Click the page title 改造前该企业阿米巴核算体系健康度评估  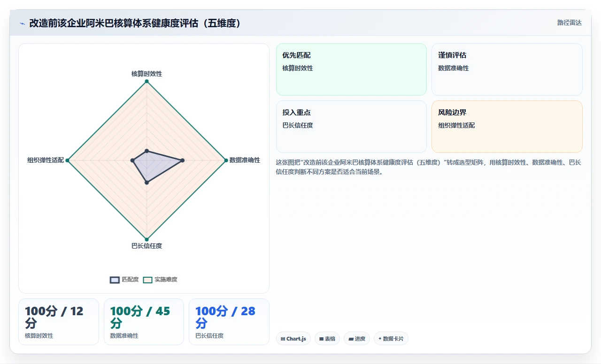point(136,23)
